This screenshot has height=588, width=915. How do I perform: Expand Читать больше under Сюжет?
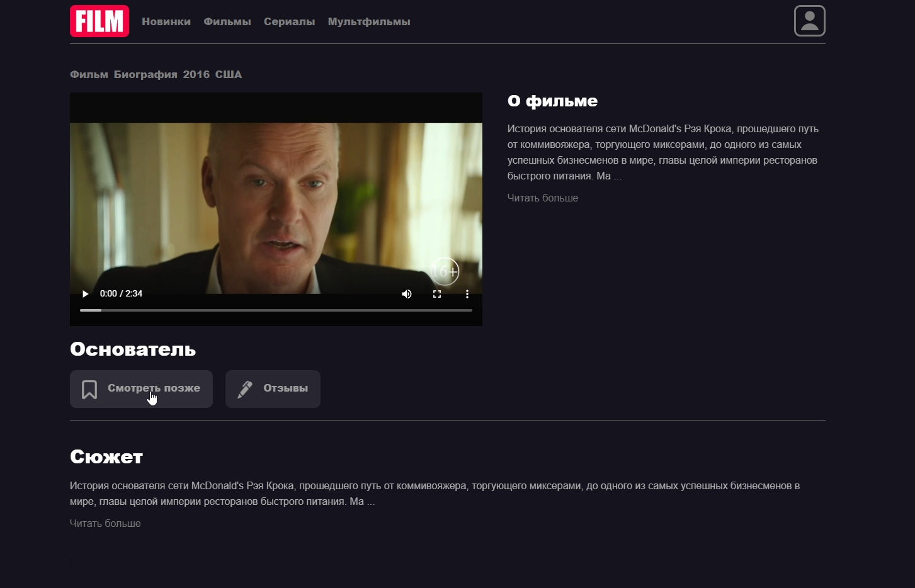click(x=105, y=523)
